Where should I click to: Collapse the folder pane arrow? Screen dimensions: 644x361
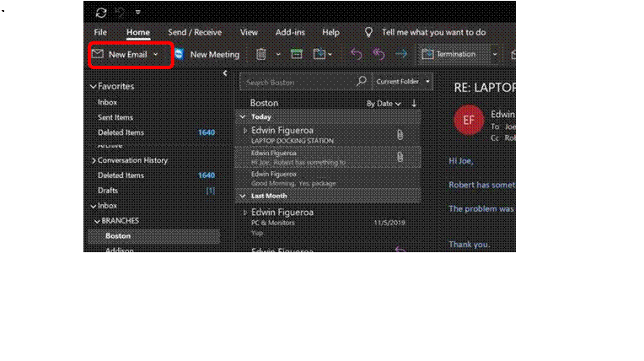225,73
